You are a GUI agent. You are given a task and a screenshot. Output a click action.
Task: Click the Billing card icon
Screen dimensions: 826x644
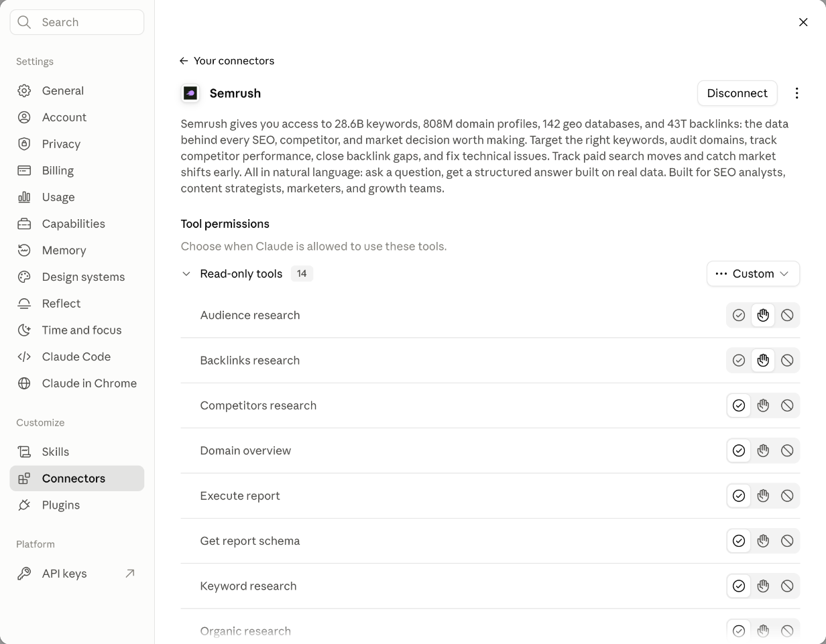click(x=24, y=170)
